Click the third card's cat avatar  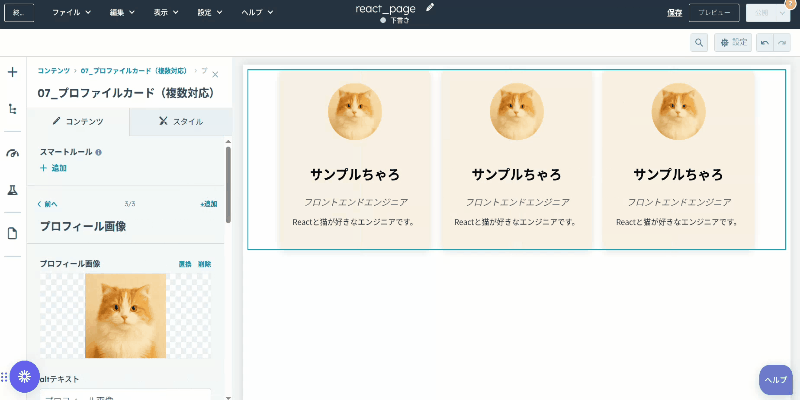pos(679,112)
